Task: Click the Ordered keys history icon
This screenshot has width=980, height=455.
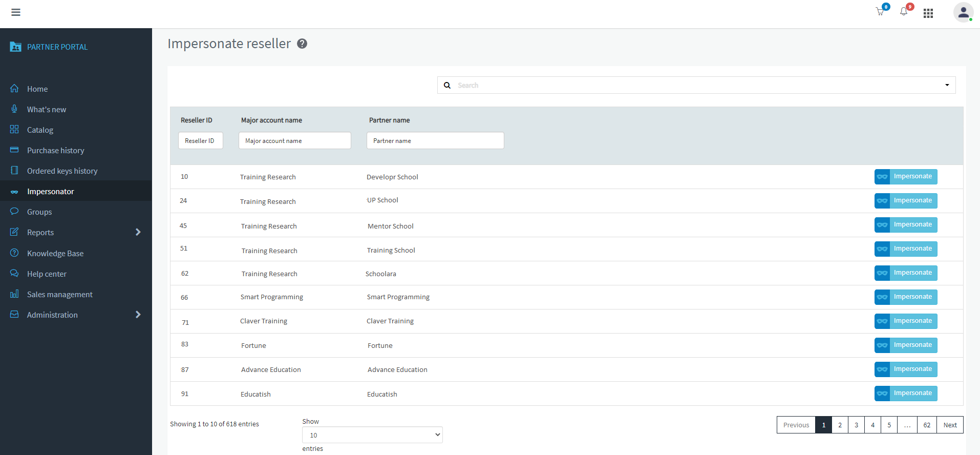Action: [x=14, y=170]
